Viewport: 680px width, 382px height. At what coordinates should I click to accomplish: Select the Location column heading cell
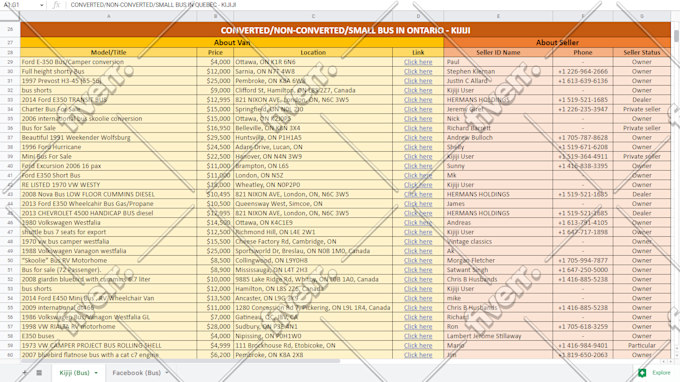point(313,52)
